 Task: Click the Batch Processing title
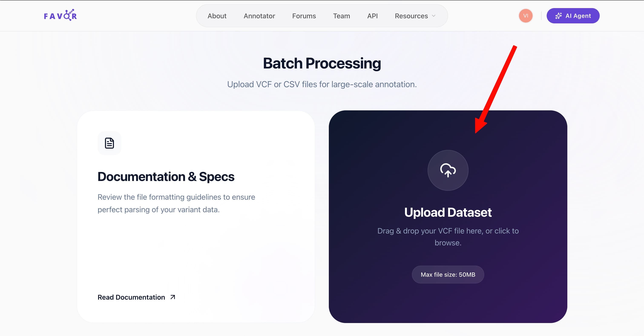[x=322, y=63]
